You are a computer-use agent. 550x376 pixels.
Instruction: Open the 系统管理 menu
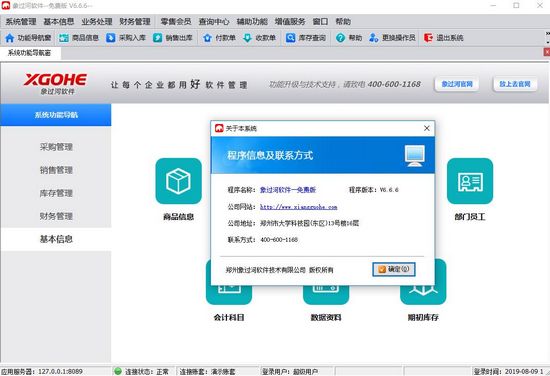tap(21, 22)
